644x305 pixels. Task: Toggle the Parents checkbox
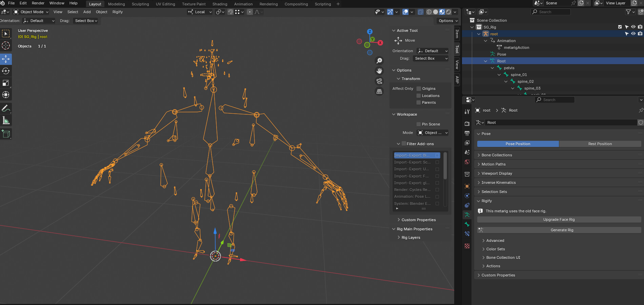coord(419,102)
